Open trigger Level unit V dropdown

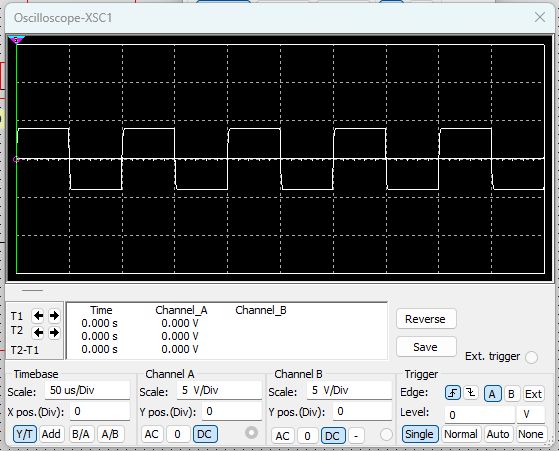(x=531, y=415)
